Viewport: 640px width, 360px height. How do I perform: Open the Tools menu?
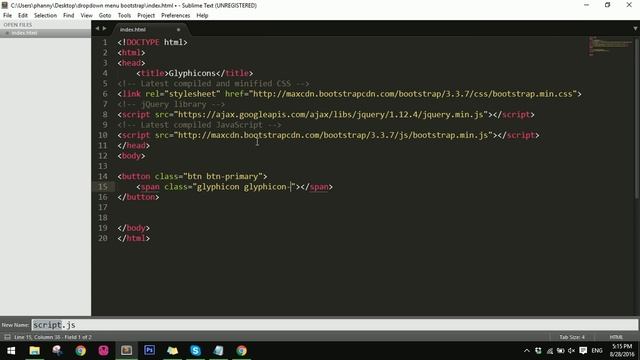click(x=124, y=16)
